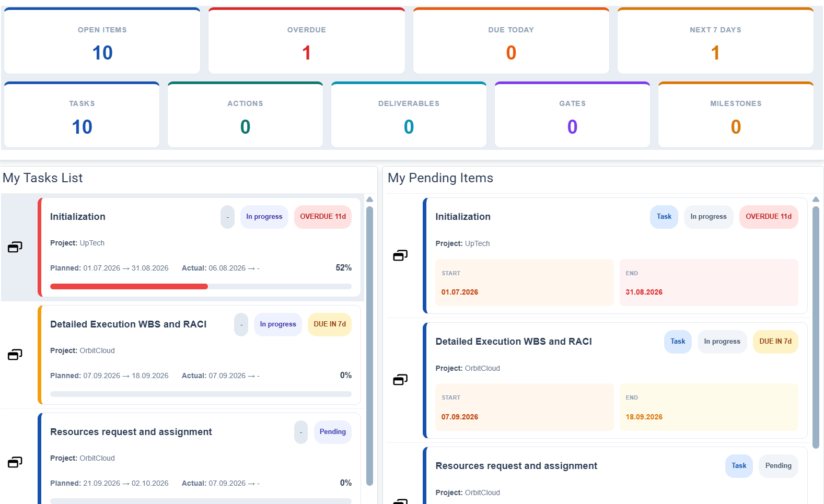The image size is (824, 504).
Task: Select the Next 7 Days summary card
Action: 715,41
